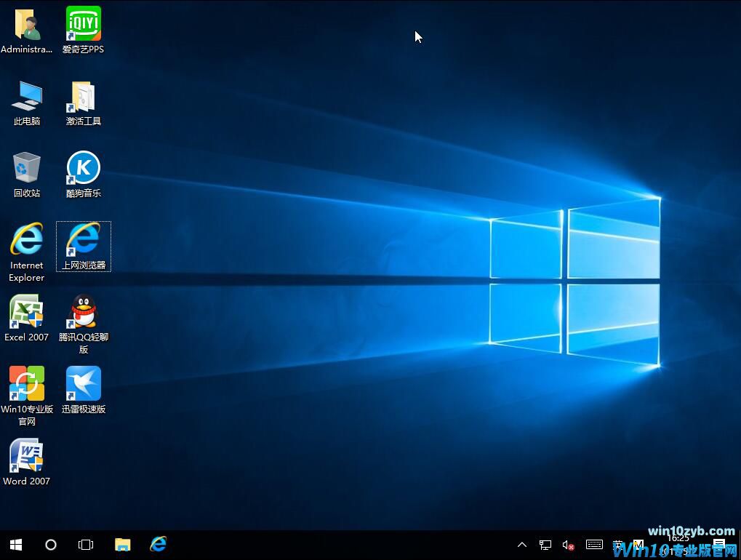Select the Excel 2007 shortcut
741x560 pixels.
(x=27, y=312)
